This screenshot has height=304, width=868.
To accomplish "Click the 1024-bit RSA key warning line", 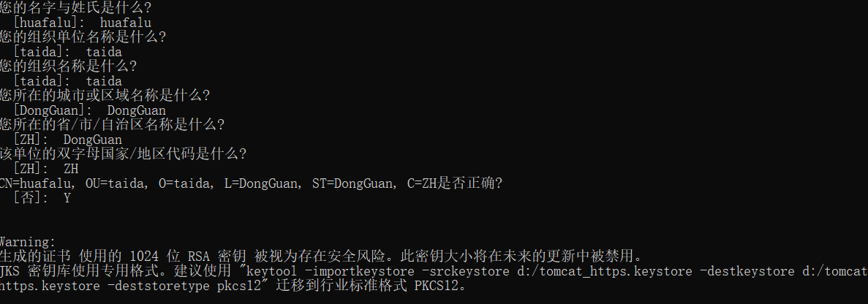I will tap(322, 256).
